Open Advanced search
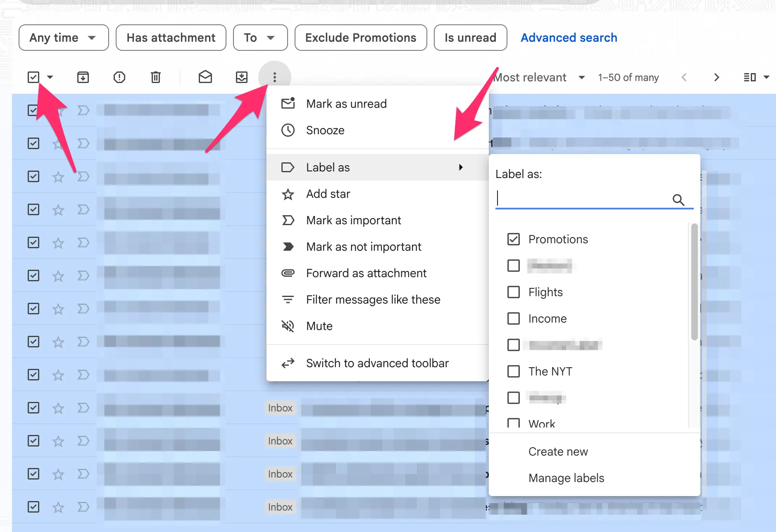 (568, 38)
